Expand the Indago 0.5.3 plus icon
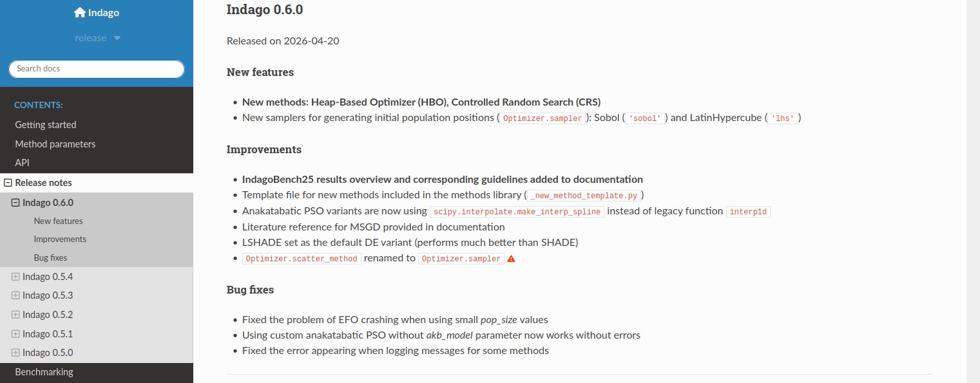Viewport: 980px width, 383px height. coord(15,295)
